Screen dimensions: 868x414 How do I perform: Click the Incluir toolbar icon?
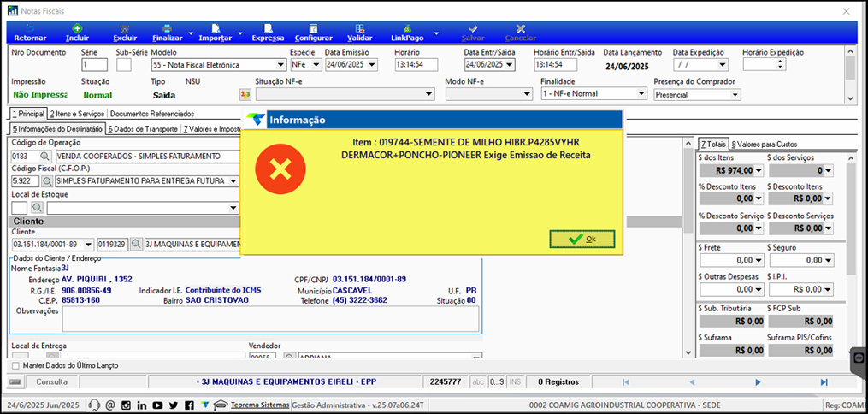[77, 29]
